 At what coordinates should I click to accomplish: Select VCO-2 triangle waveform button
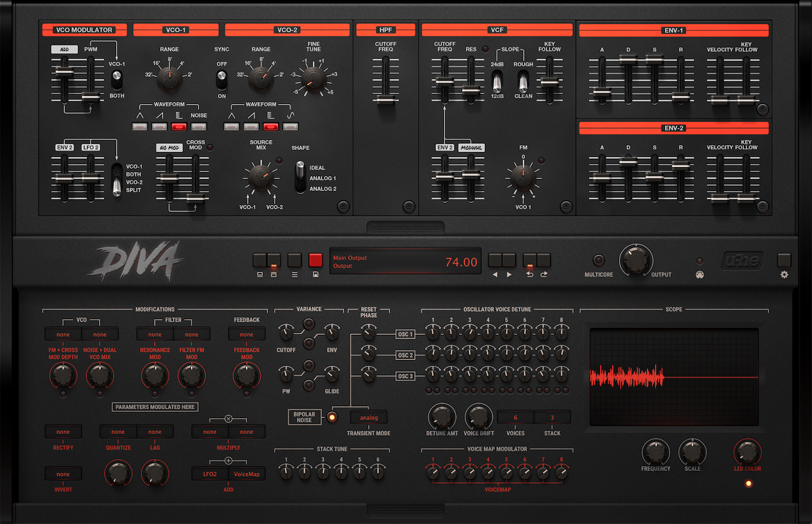pos(232,127)
